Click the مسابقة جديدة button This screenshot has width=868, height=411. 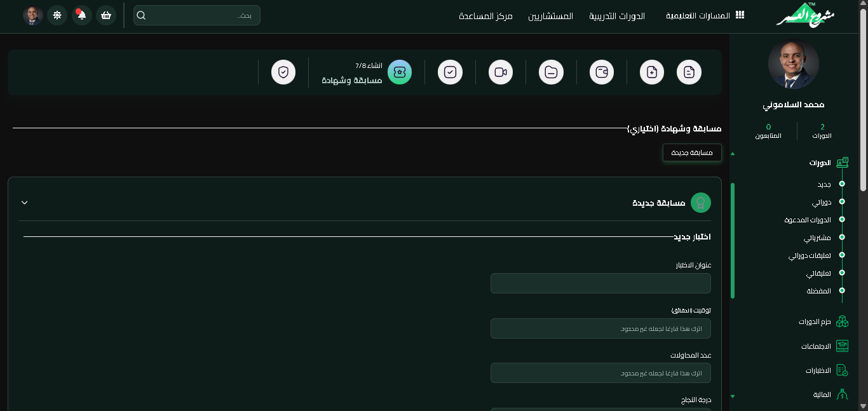click(692, 152)
